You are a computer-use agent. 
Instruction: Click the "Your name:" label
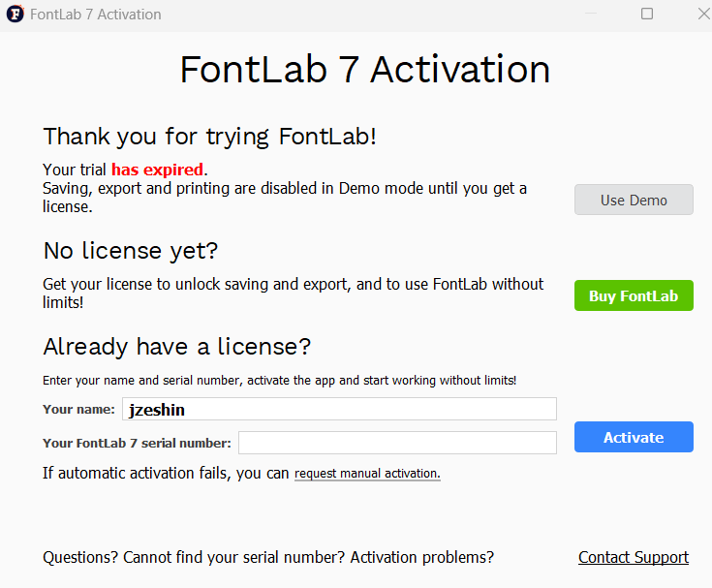point(78,410)
